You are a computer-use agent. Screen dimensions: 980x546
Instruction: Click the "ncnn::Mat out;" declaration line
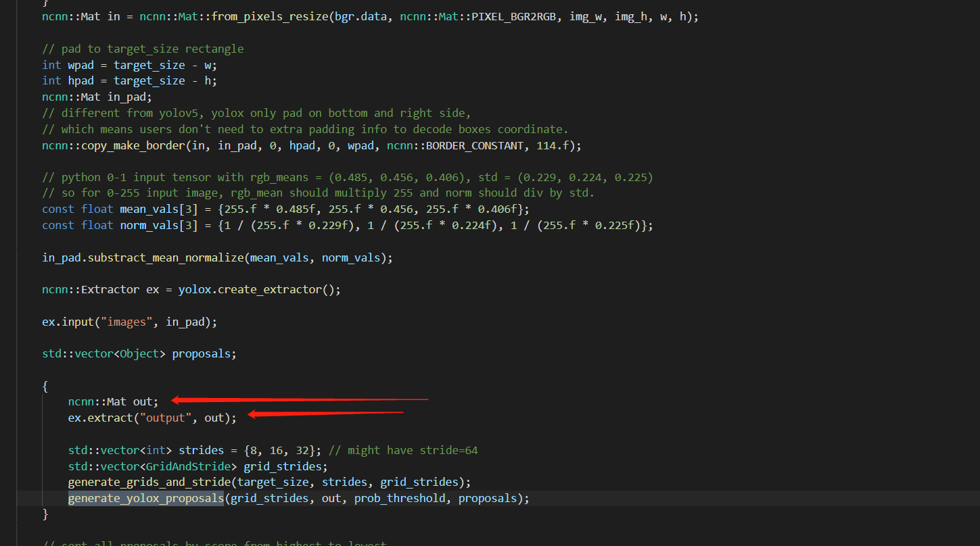pyautogui.click(x=113, y=402)
